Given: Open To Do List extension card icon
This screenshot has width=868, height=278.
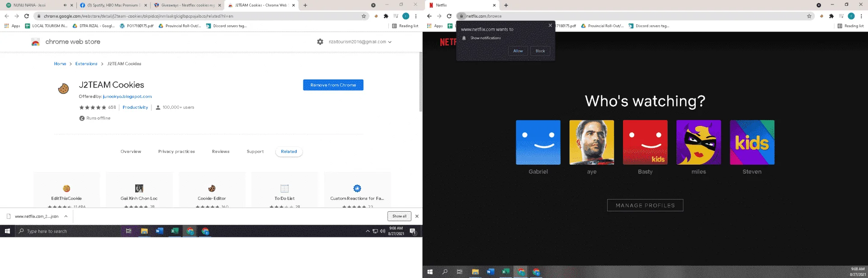Looking at the screenshot, I should coord(284,188).
